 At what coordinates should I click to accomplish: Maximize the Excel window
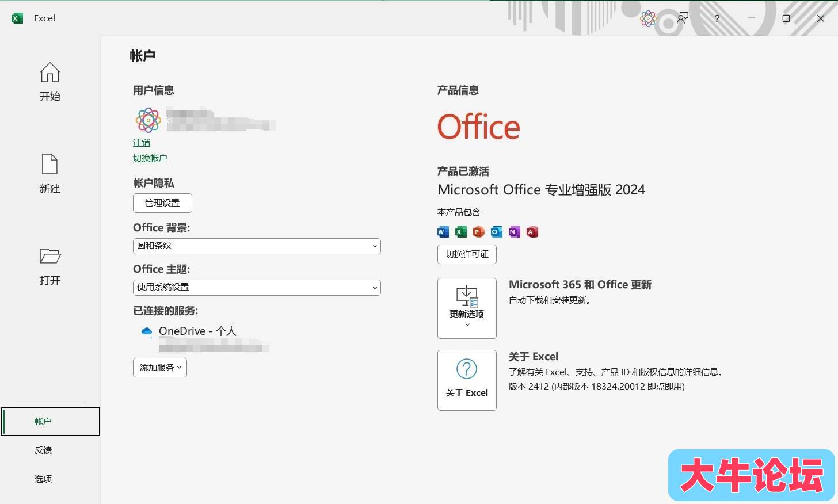point(786,18)
